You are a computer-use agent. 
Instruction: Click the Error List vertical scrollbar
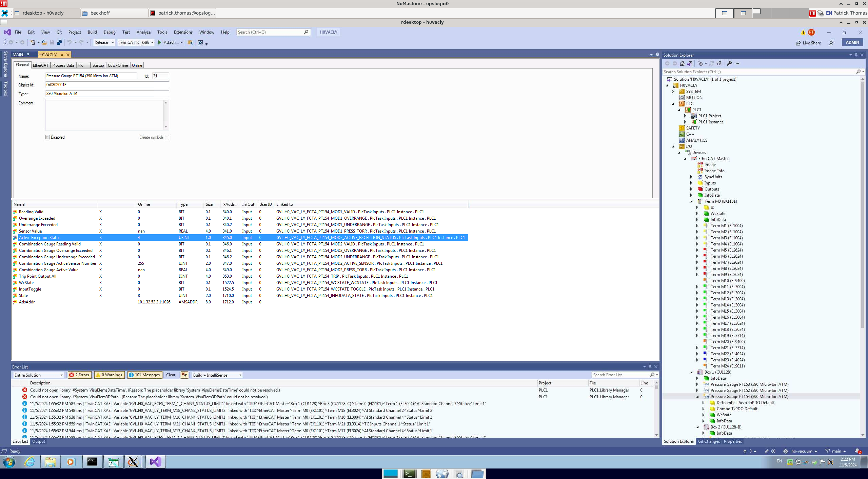[x=656, y=387]
